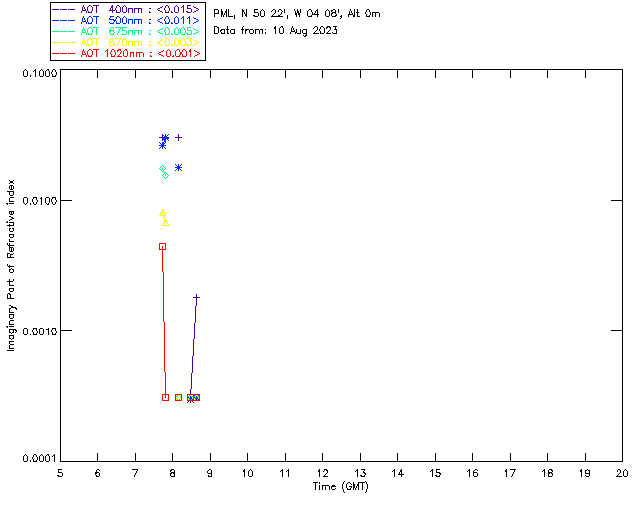Click the 'Imaginary Part of Refractive index' axis label
This screenshot has width=640, height=512.
11,265
